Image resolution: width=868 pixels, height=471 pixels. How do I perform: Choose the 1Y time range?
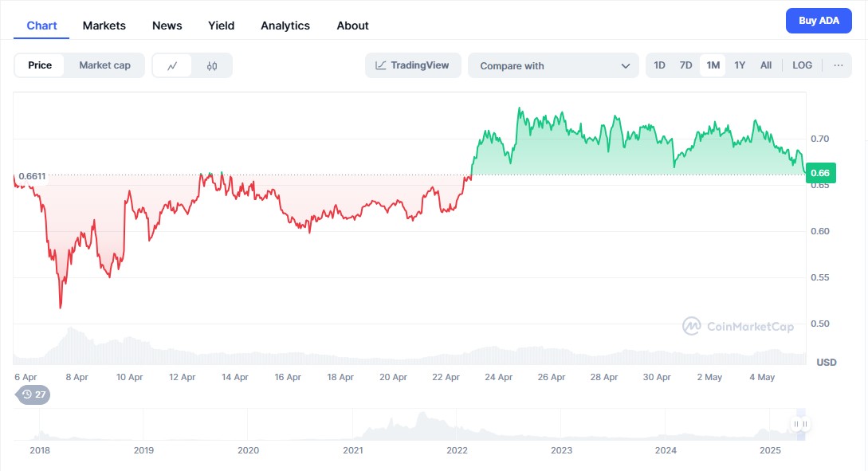[740, 65]
